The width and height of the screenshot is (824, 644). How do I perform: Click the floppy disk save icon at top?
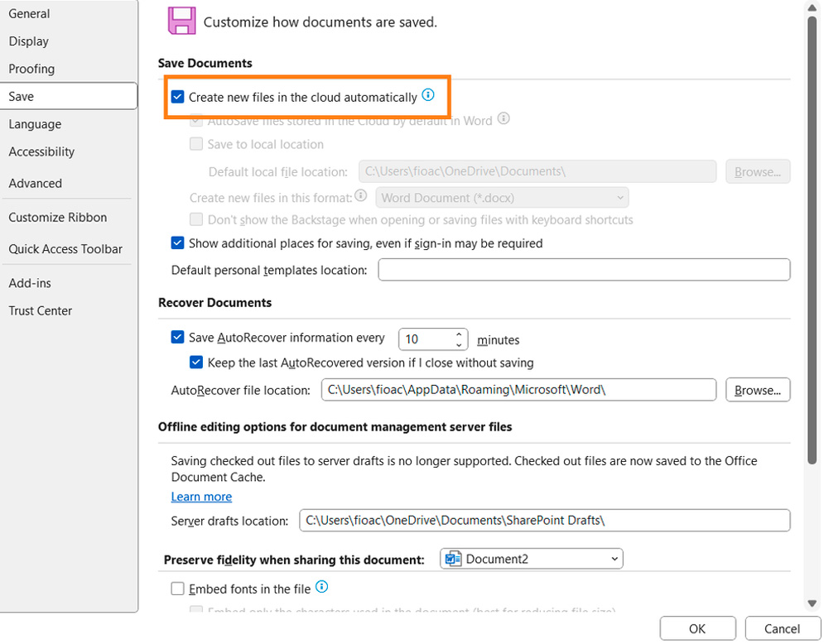[181, 21]
